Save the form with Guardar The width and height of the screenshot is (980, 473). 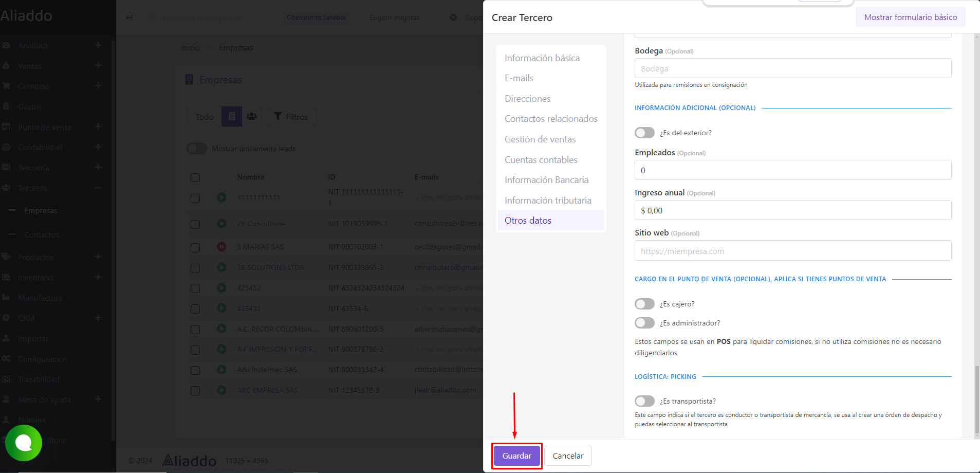(x=516, y=456)
